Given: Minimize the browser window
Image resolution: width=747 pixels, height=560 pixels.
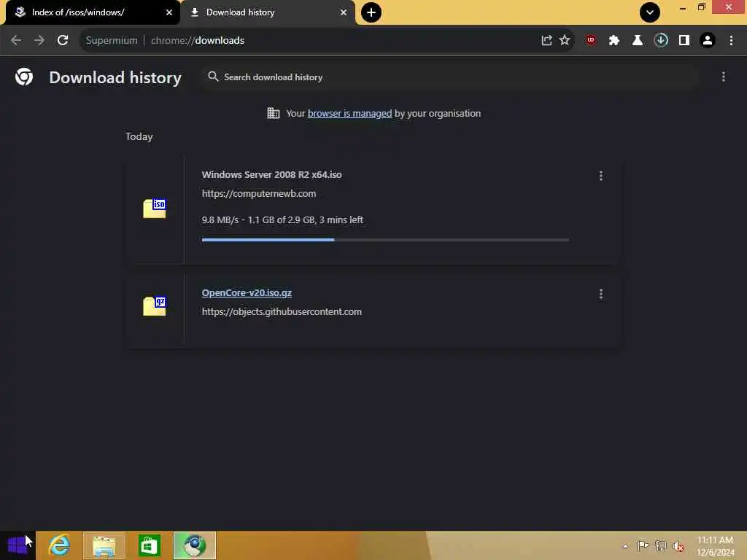Looking at the screenshot, I should (x=683, y=7).
